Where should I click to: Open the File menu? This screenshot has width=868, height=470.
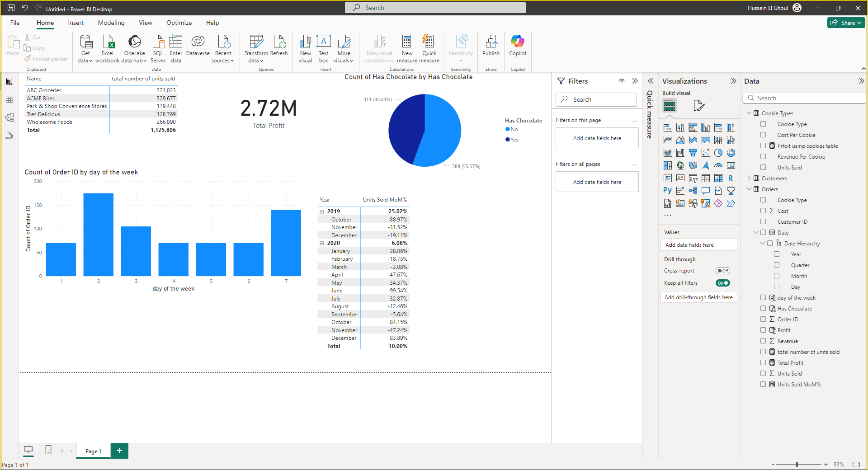point(15,23)
